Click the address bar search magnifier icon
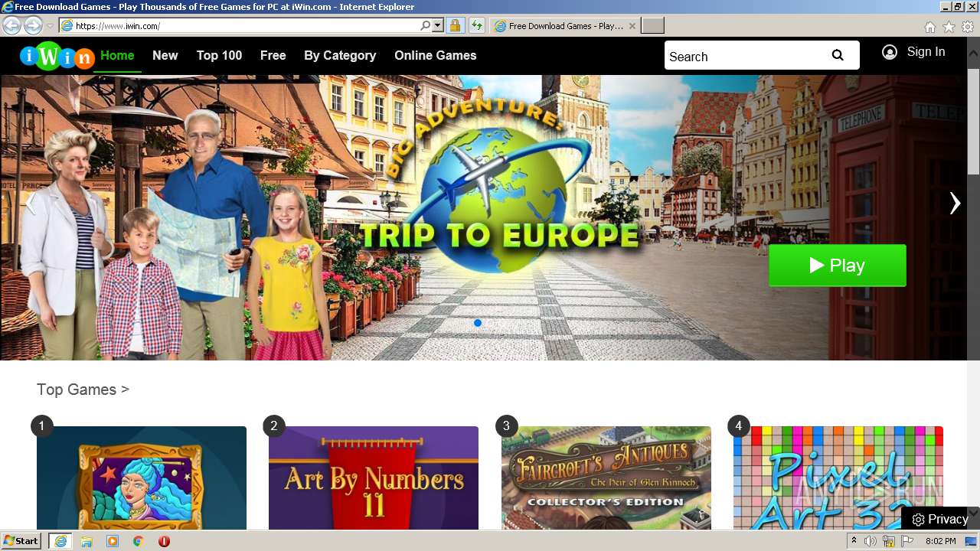 pos(425,25)
